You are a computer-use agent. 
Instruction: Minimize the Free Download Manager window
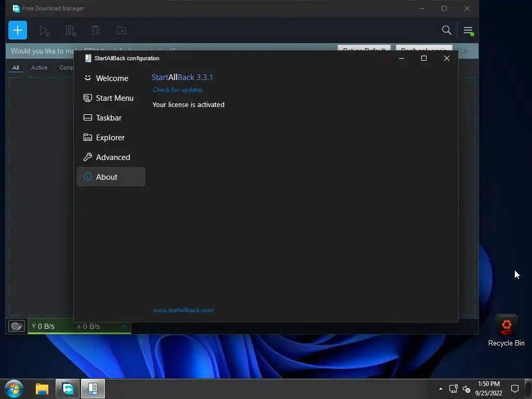422,8
